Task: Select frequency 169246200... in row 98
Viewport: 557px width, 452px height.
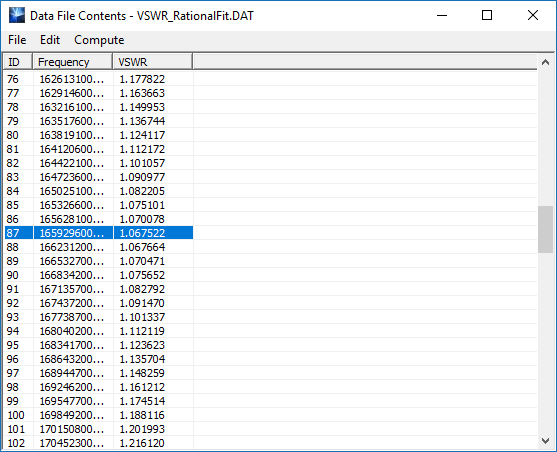Action: pyautogui.click(x=72, y=387)
